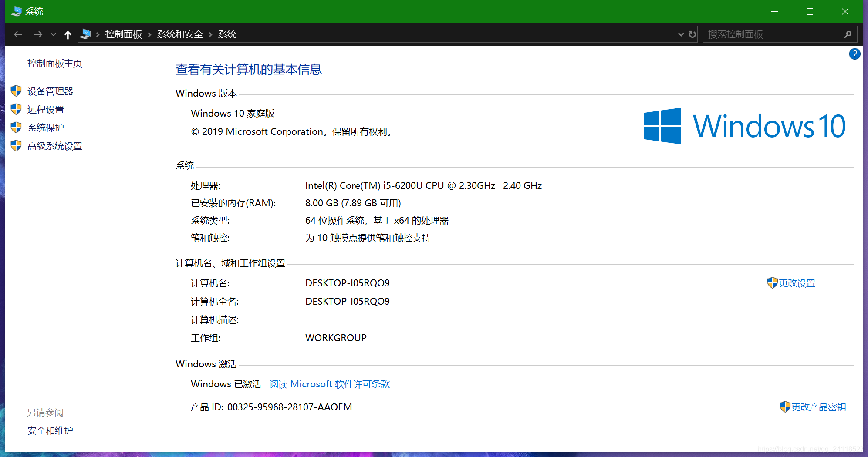This screenshot has width=868, height=457.
Task: Open 安全和维护 link at bottom left
Action: pyautogui.click(x=51, y=431)
